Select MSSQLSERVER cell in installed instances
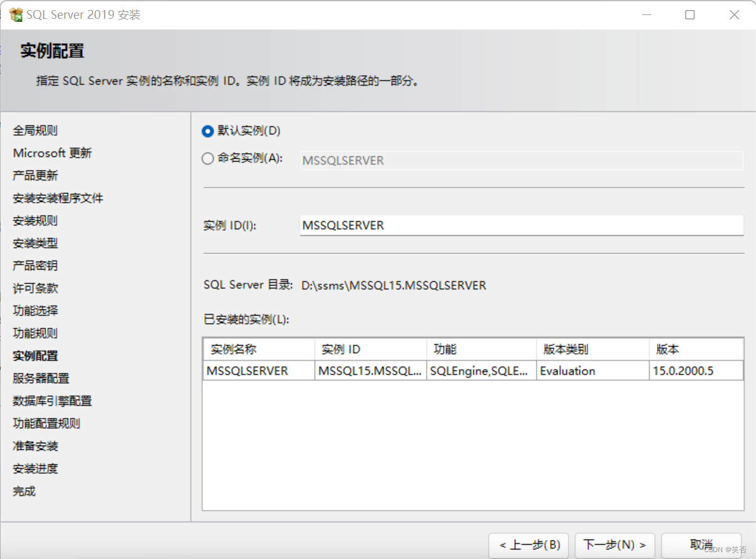Image resolution: width=756 pixels, height=559 pixels. (259, 371)
